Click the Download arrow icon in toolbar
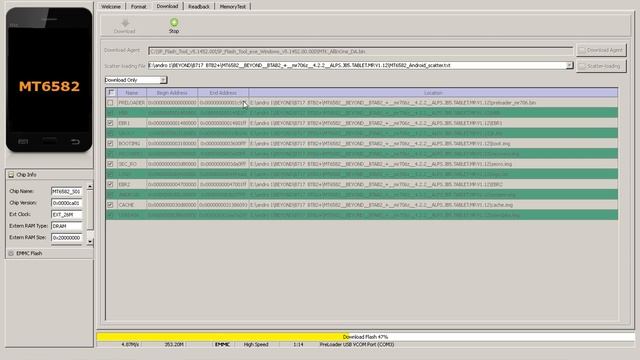The width and height of the screenshot is (640, 360). 125,23
